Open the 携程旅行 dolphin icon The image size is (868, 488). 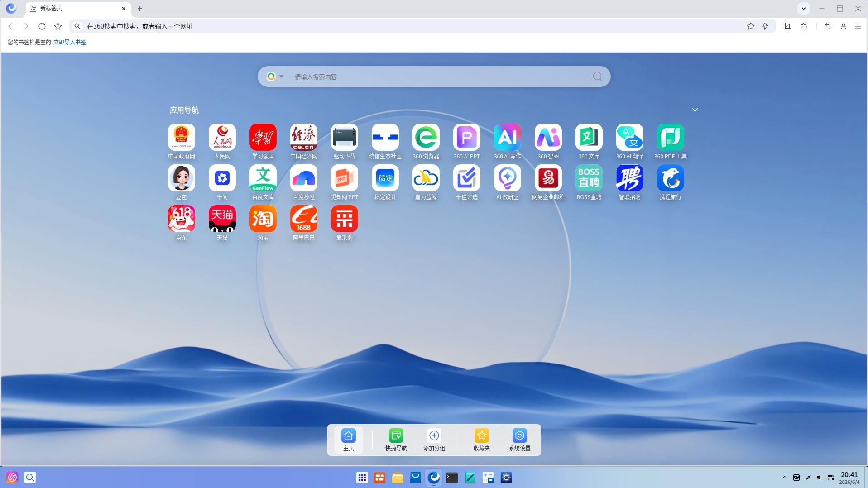click(x=671, y=178)
